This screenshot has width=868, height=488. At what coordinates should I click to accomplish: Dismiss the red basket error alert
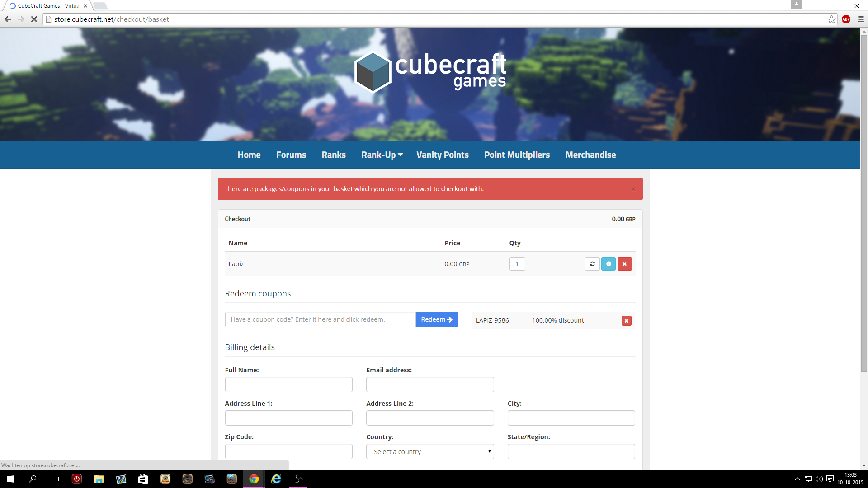(633, 189)
